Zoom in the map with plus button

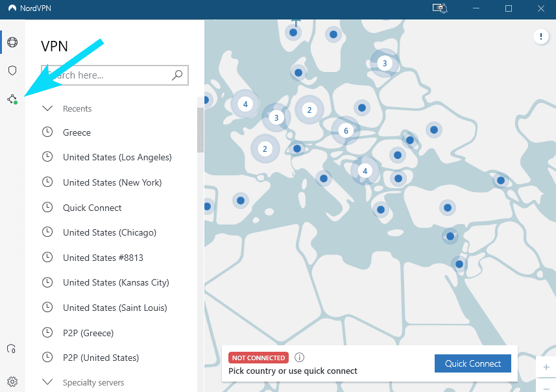click(546, 367)
